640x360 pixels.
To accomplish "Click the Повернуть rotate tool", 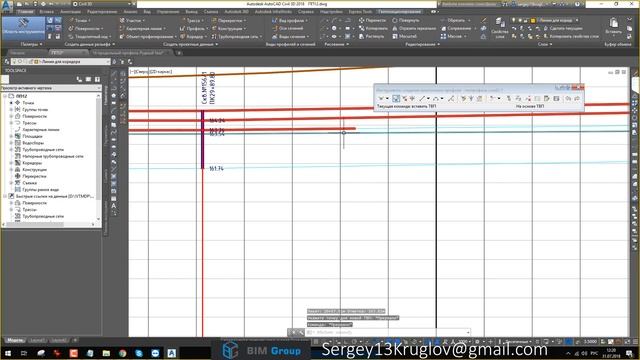I will [x=406, y=20].
